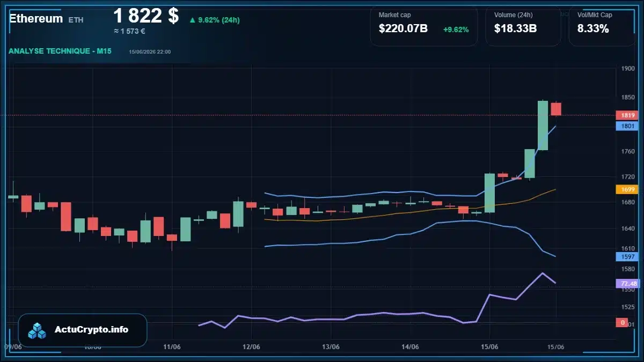Click the +9.62% change in Market cap card
The height and width of the screenshot is (362, 644).
(x=456, y=29)
